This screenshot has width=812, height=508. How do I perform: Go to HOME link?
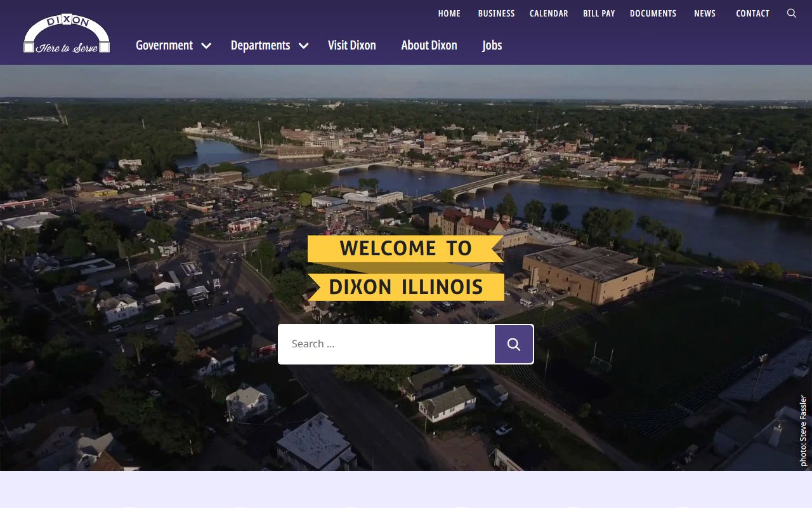pyautogui.click(x=449, y=13)
